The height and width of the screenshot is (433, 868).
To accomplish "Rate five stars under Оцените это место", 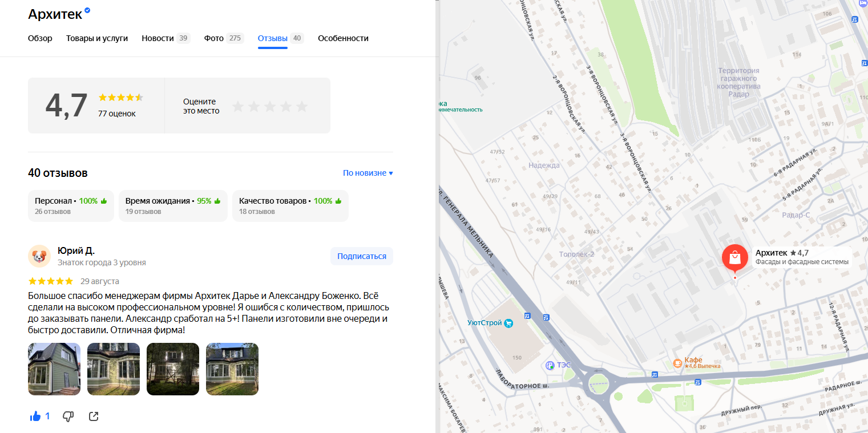I will [302, 106].
